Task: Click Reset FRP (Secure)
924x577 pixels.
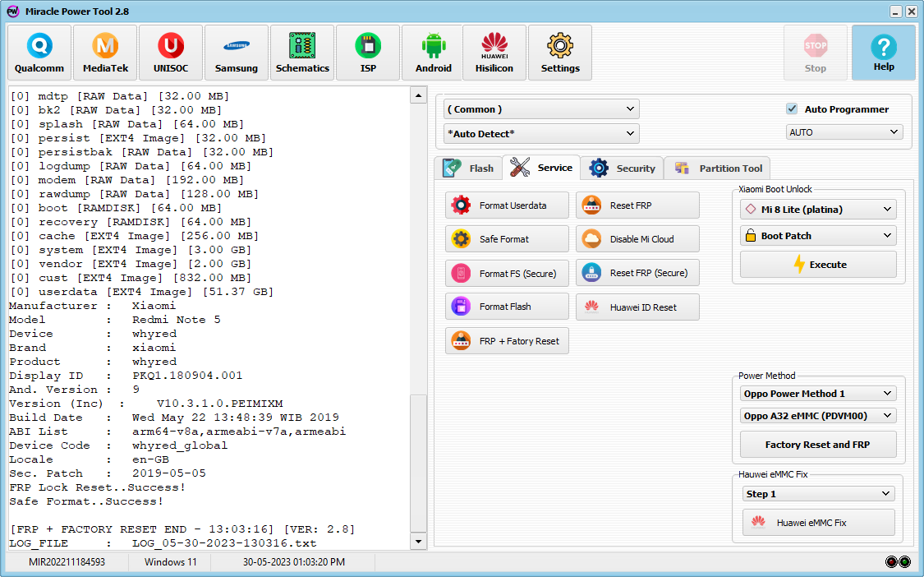Action: tap(637, 273)
